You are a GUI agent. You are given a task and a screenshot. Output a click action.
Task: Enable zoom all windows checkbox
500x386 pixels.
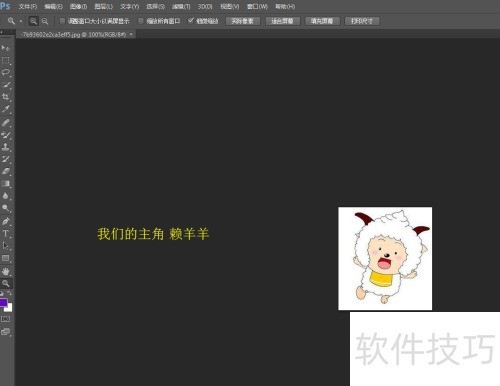[141, 21]
